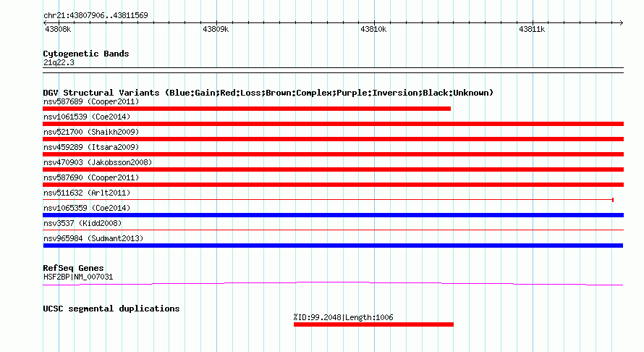Screen dimensions: 644x352
Task: Select the nsv470903 red loss bar
Action: click(x=333, y=169)
